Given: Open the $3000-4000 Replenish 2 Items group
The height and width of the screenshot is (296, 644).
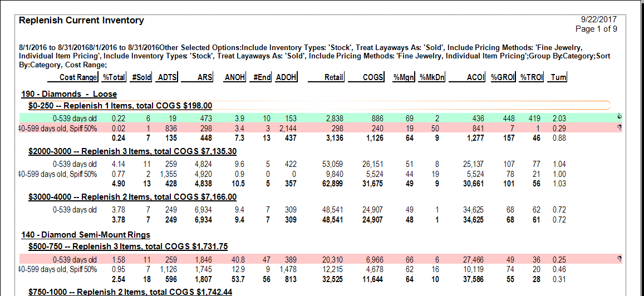Looking at the screenshot, I should [x=132, y=197].
